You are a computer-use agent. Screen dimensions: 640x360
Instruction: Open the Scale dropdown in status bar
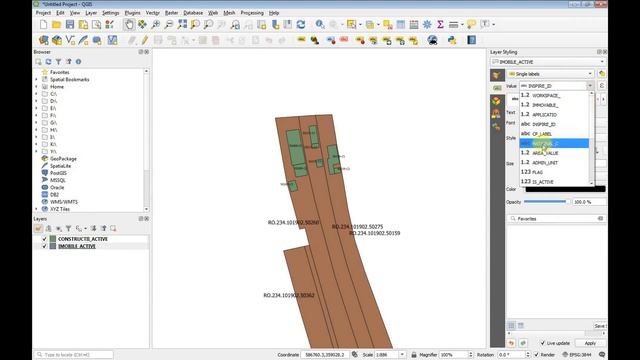tap(402, 355)
